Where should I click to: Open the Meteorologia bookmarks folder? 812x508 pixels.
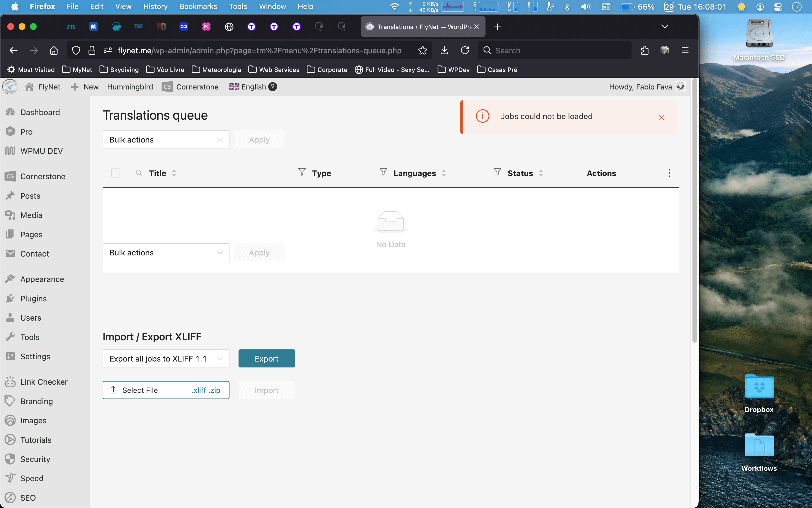tap(217, 69)
